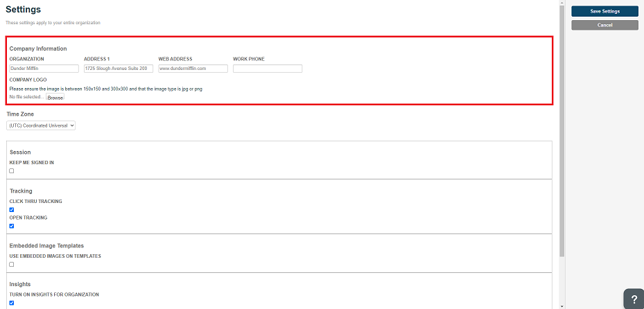This screenshot has height=309, width=644.
Task: Click the Cancel button
Action: (x=604, y=25)
